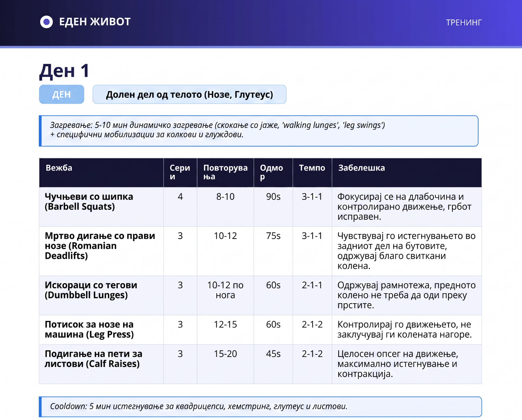Click the blue ДЕН badge
This screenshot has height=420, width=522.
click(x=61, y=94)
